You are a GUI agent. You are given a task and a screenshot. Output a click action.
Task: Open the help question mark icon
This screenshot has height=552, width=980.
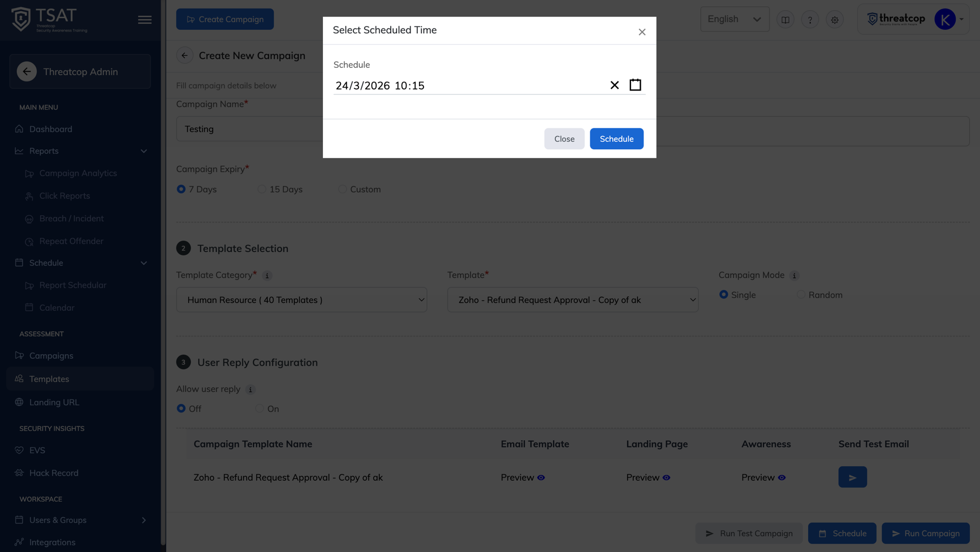pos(810,20)
